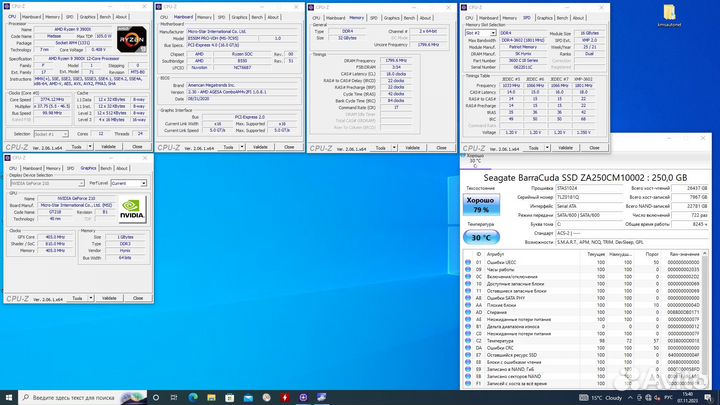The width and height of the screenshot is (720, 405).
Task: Open the Windows Start menu
Action: (9, 397)
